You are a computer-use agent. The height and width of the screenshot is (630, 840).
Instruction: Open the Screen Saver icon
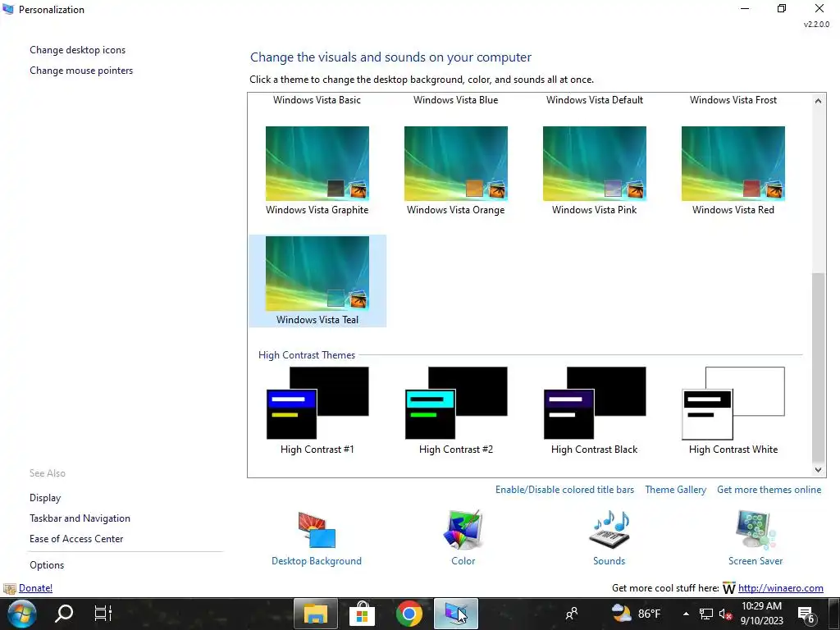click(x=756, y=530)
